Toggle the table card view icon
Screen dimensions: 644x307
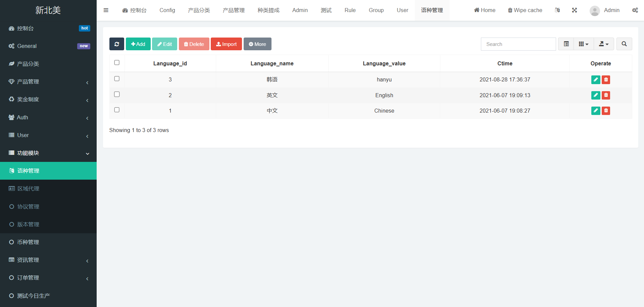(x=566, y=44)
